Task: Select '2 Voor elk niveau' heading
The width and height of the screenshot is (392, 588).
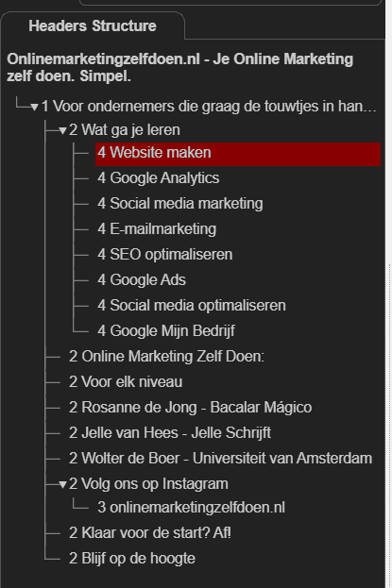Action: coord(126,381)
